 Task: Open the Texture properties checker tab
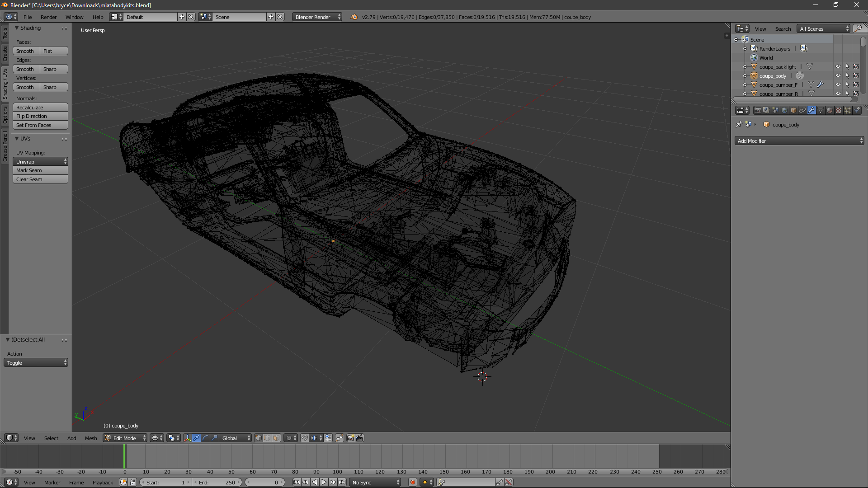[839, 110]
